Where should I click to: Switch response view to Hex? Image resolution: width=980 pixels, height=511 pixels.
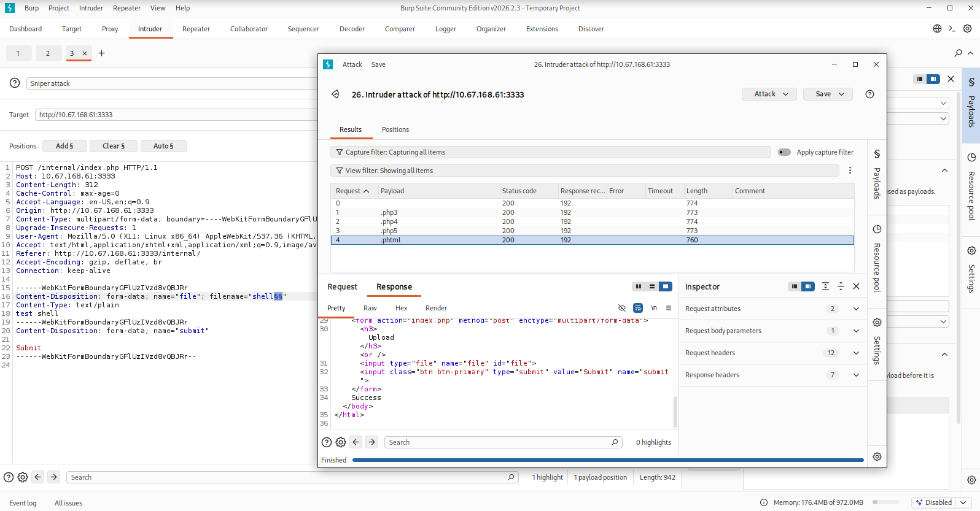tap(401, 308)
